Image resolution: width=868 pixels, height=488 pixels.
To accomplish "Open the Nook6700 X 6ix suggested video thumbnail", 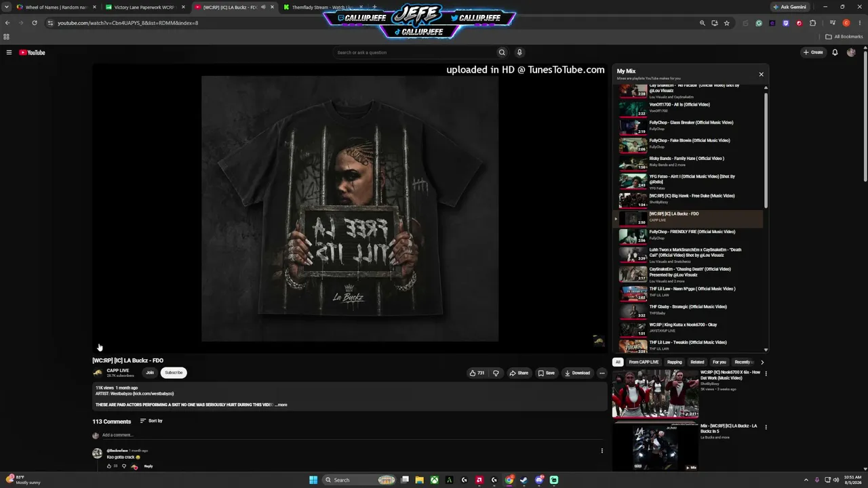I will pyautogui.click(x=655, y=393).
